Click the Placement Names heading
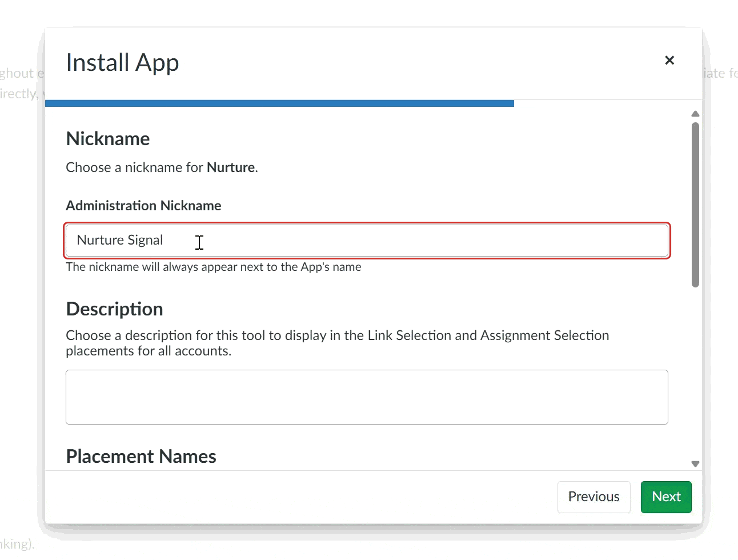 141,457
